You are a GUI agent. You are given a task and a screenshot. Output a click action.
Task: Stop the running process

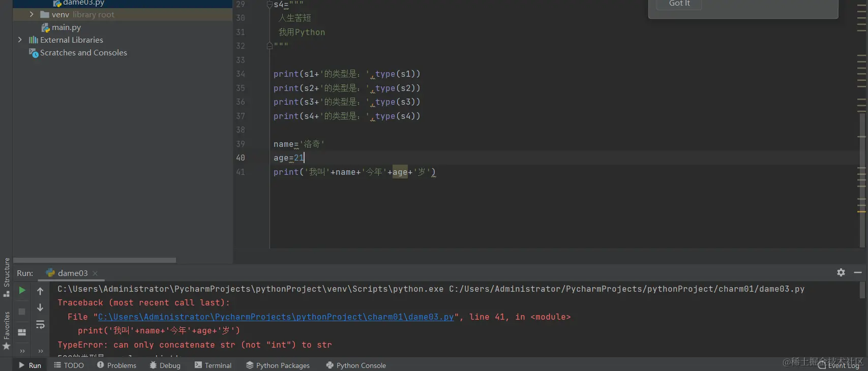click(x=22, y=312)
